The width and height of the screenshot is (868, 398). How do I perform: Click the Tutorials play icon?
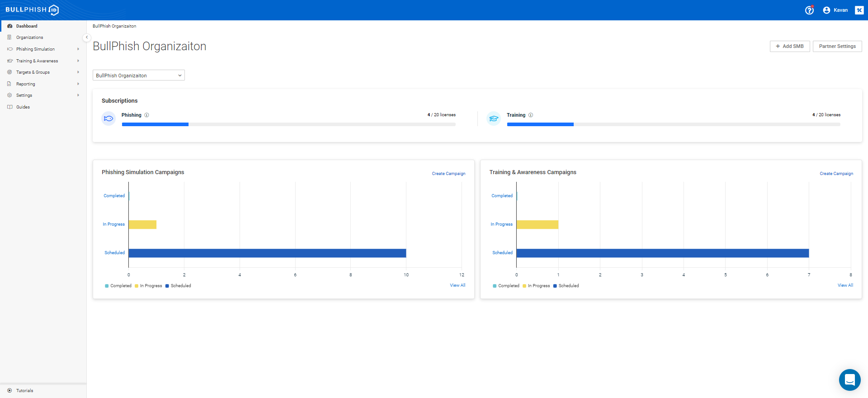coord(9,390)
